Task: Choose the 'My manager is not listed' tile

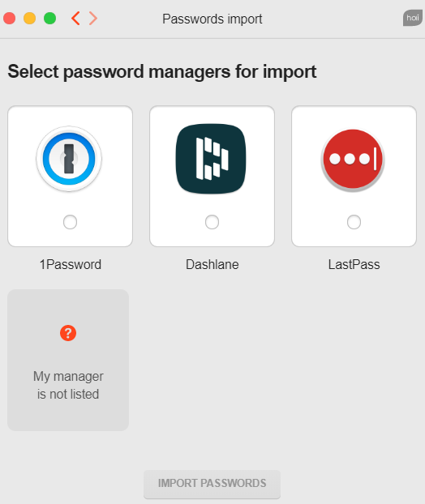Action: (68, 360)
